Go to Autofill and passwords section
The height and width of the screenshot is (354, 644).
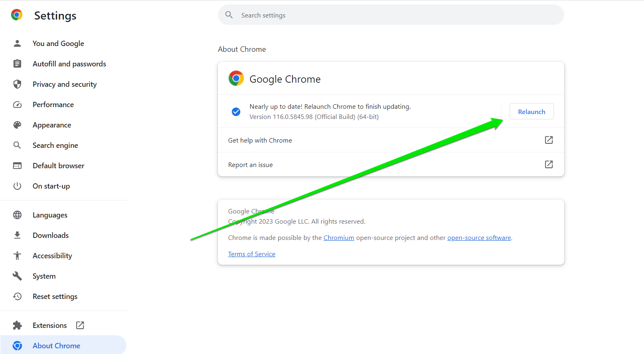click(x=69, y=64)
